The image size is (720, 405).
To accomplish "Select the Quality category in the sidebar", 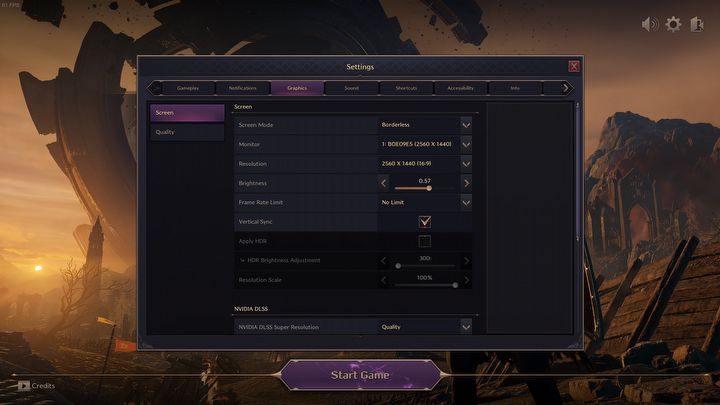I will click(187, 132).
